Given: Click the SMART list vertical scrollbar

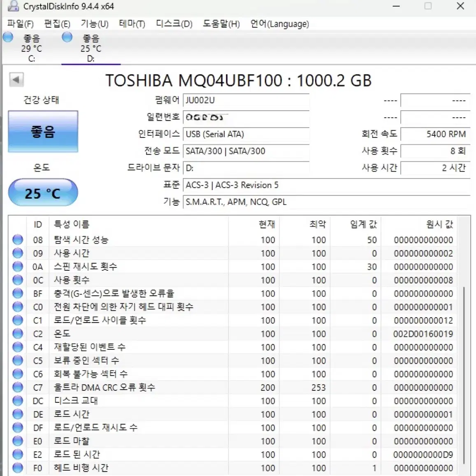Looking at the screenshot, I should pos(464,376).
